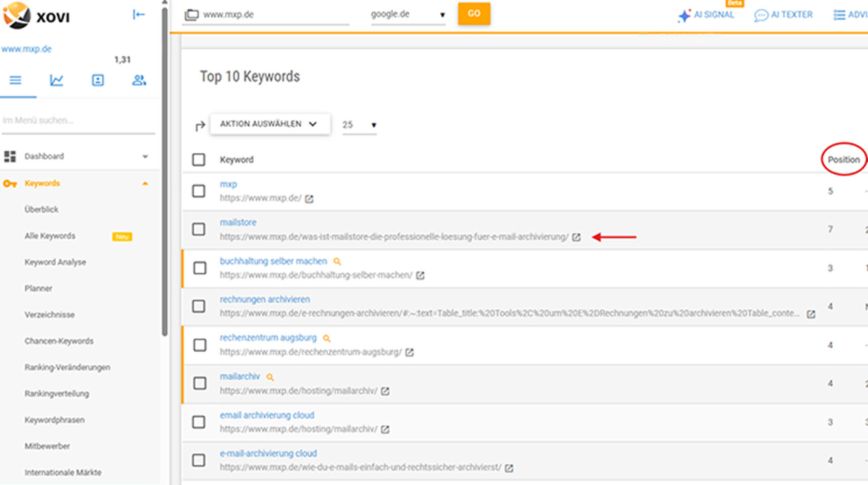Check the select-all checkbox in header
The width and height of the screenshot is (868, 485).
[199, 160]
